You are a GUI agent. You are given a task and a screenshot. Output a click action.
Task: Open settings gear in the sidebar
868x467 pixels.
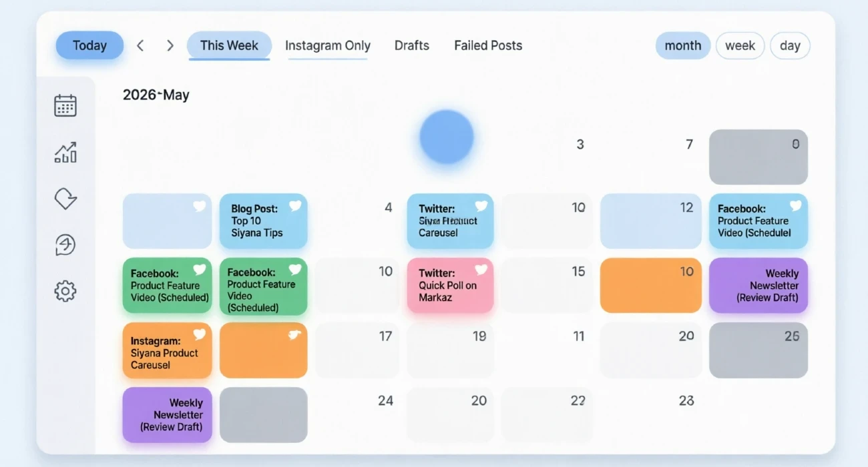[65, 291]
